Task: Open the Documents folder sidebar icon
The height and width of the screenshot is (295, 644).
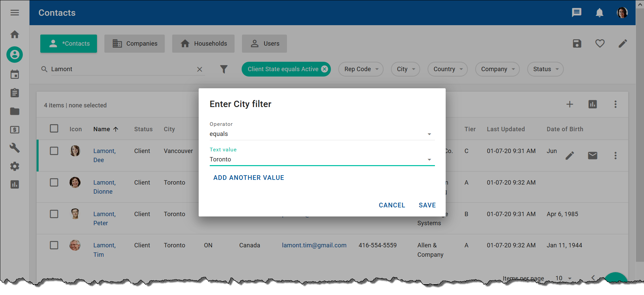Action: (x=14, y=111)
